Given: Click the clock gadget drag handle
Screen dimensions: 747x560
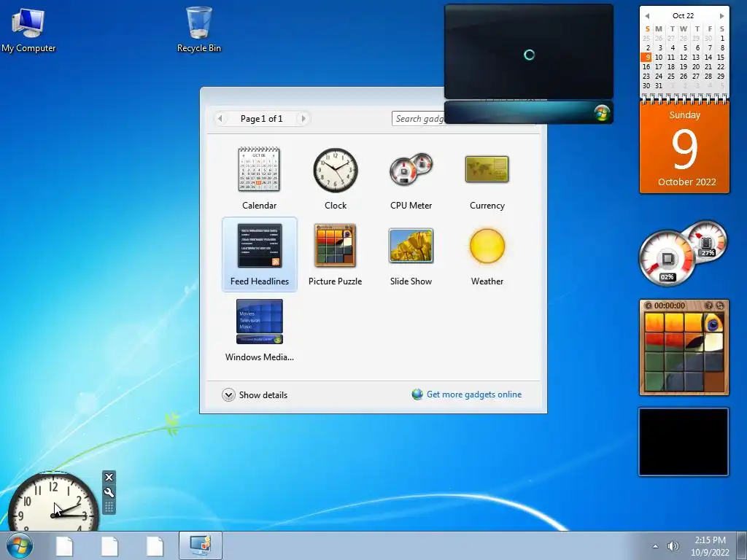Looking at the screenshot, I should click(x=109, y=507).
